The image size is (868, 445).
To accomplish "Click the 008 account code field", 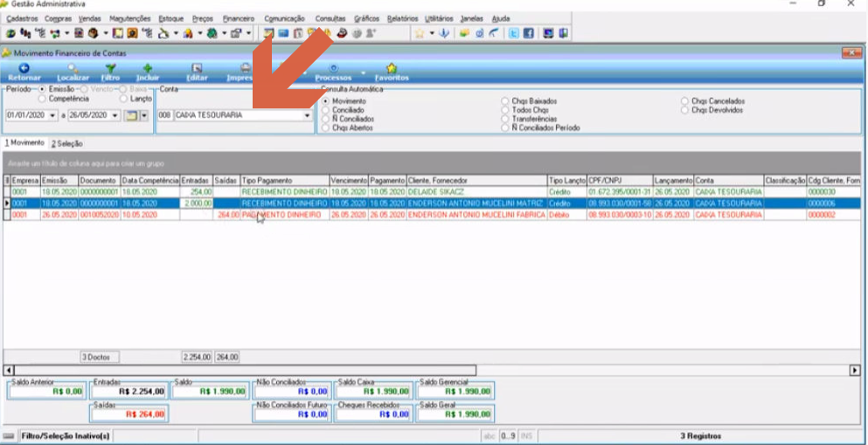I will tap(165, 115).
